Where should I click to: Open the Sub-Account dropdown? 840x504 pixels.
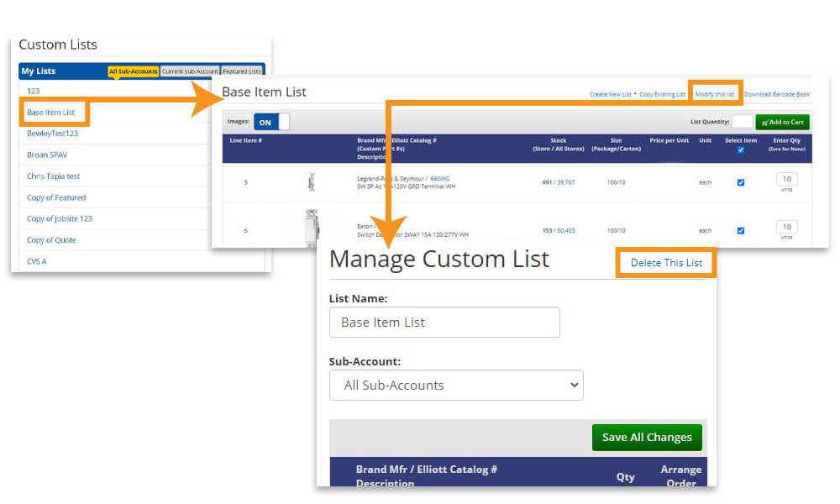pyautogui.click(x=456, y=385)
